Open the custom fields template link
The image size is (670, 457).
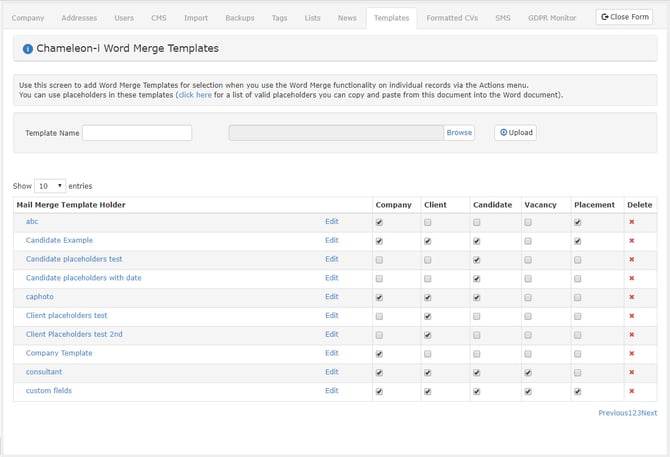pyautogui.click(x=49, y=391)
